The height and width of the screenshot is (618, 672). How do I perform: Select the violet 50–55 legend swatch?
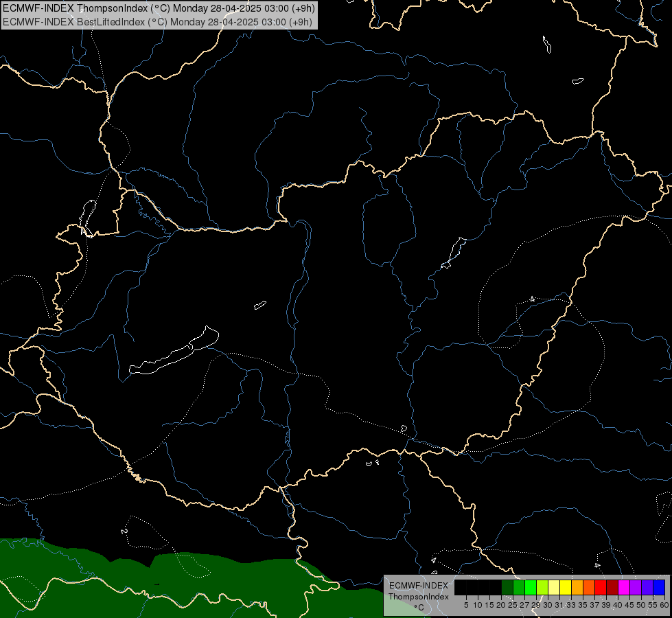point(647,587)
